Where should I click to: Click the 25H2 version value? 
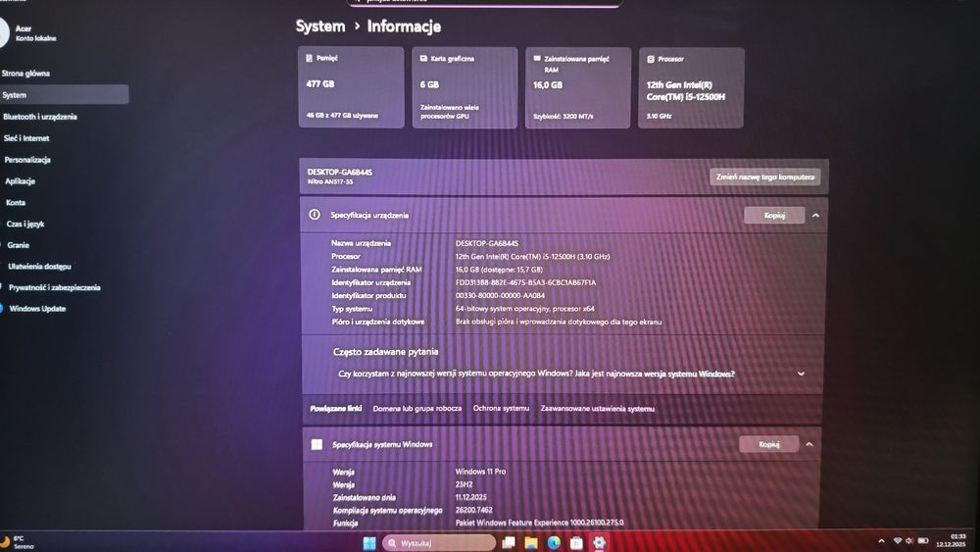(x=464, y=484)
